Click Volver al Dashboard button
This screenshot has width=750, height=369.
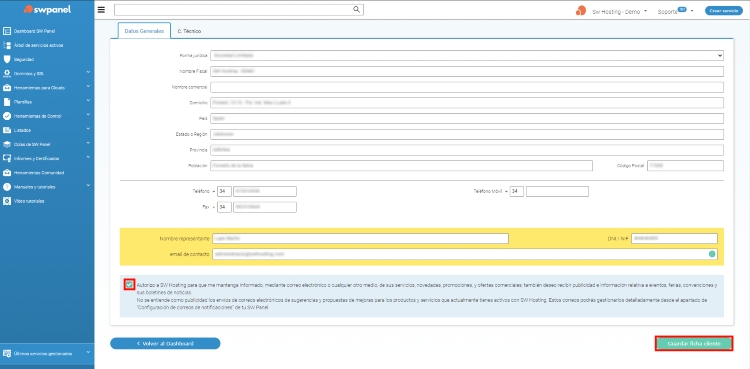tap(165, 344)
